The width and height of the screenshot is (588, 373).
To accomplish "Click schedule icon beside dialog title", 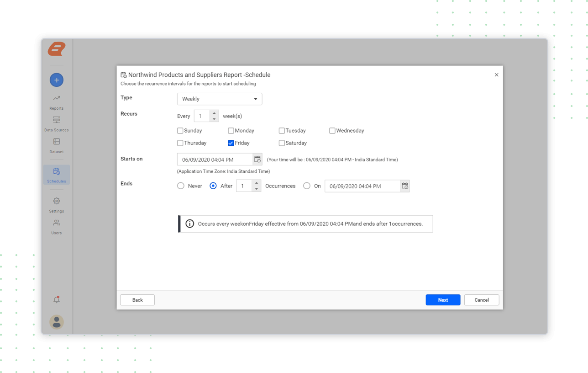I will (124, 75).
